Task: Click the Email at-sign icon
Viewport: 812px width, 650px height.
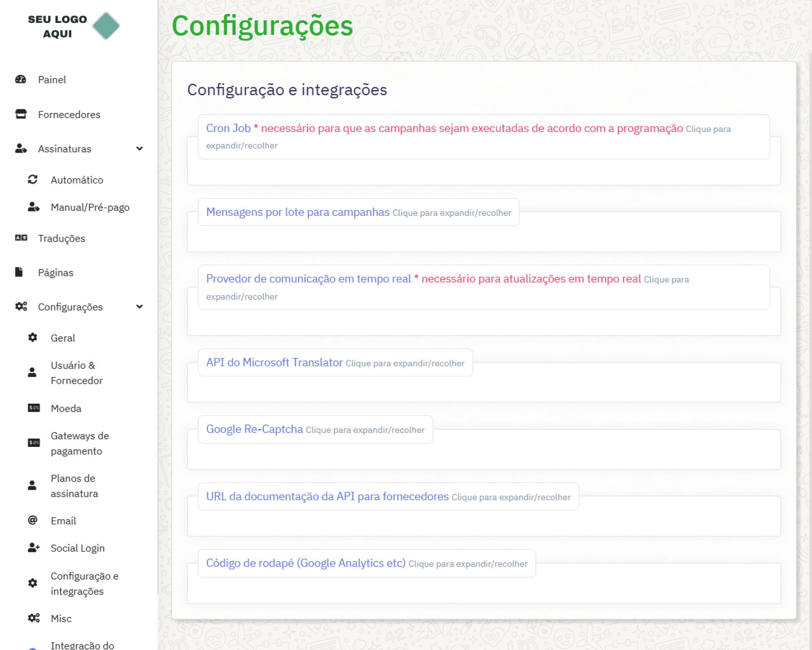Action: pyautogui.click(x=33, y=521)
